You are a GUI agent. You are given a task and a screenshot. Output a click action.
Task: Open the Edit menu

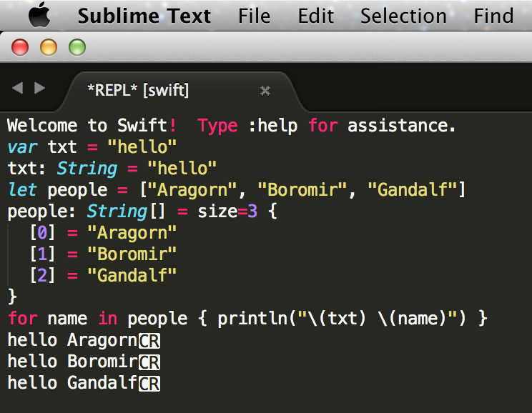(x=316, y=16)
